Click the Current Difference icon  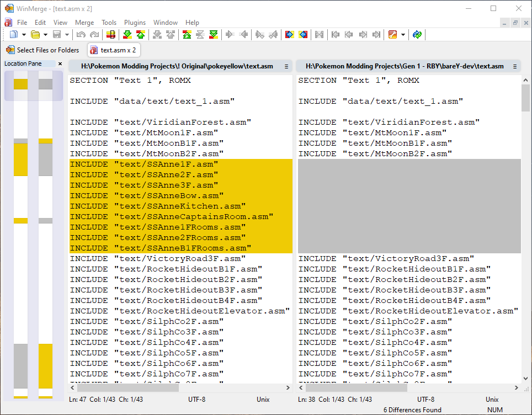(x=200, y=34)
